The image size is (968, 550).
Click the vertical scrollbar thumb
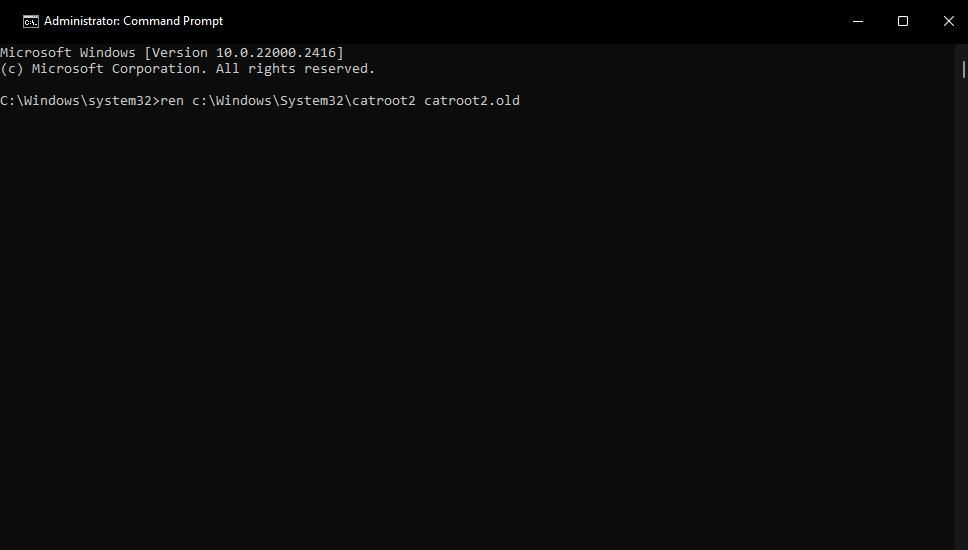[963, 69]
